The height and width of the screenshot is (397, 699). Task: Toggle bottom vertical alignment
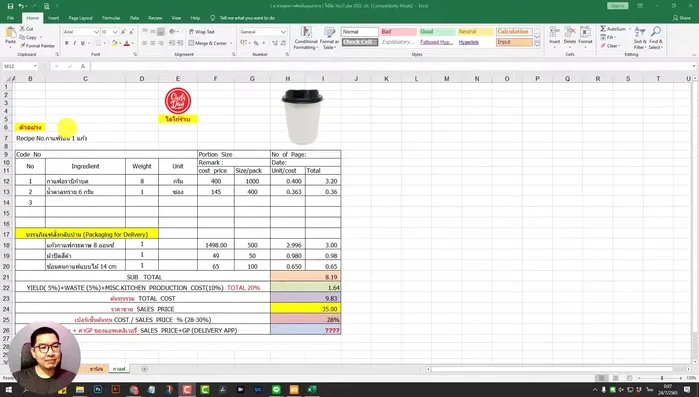coord(161,32)
